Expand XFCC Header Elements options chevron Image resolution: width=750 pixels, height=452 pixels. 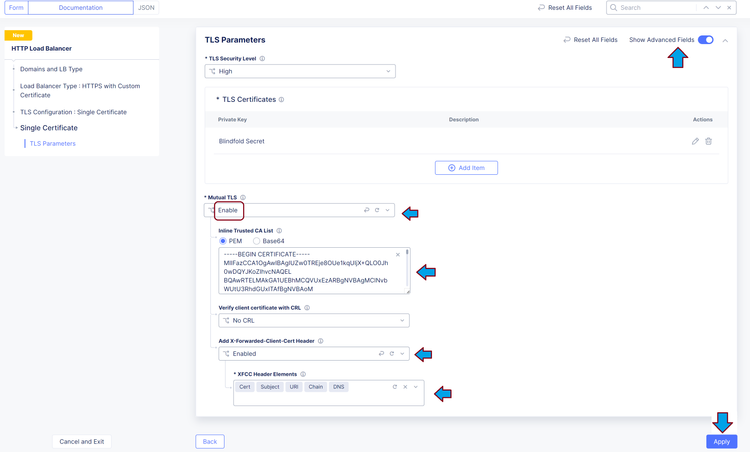click(x=416, y=387)
